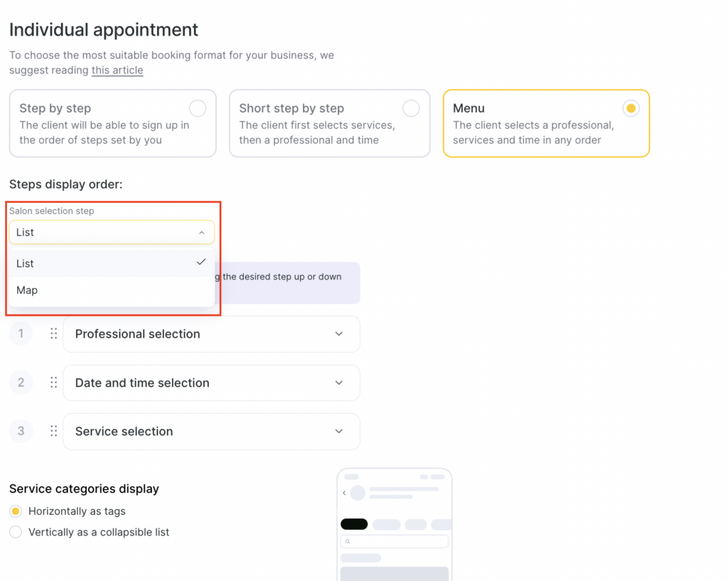The image size is (728, 581).
Task: Select the Menu booking format radio
Action: pos(630,108)
